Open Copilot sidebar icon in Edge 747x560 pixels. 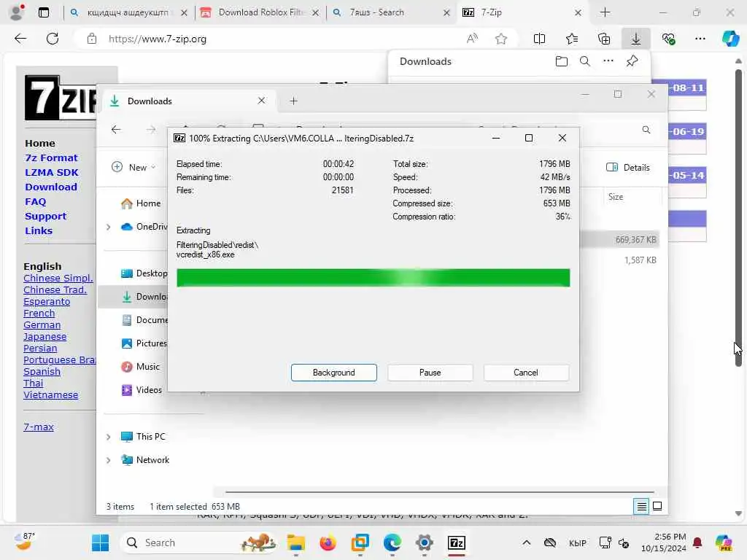(x=730, y=39)
